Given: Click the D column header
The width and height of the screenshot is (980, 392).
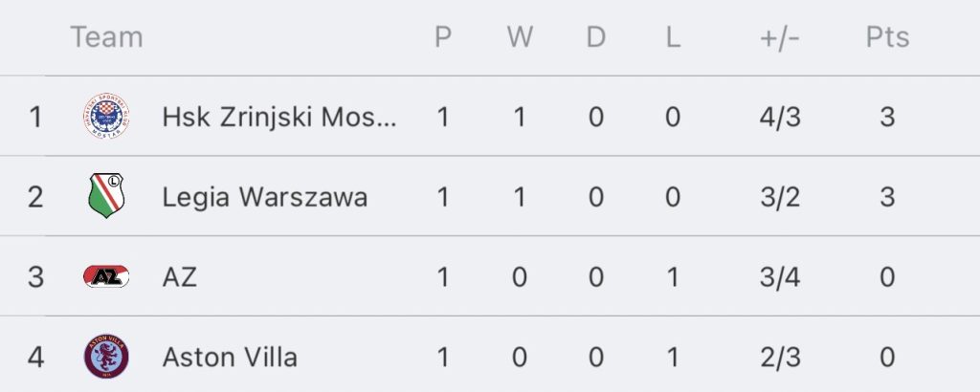Looking at the screenshot, I should pyautogui.click(x=596, y=37).
